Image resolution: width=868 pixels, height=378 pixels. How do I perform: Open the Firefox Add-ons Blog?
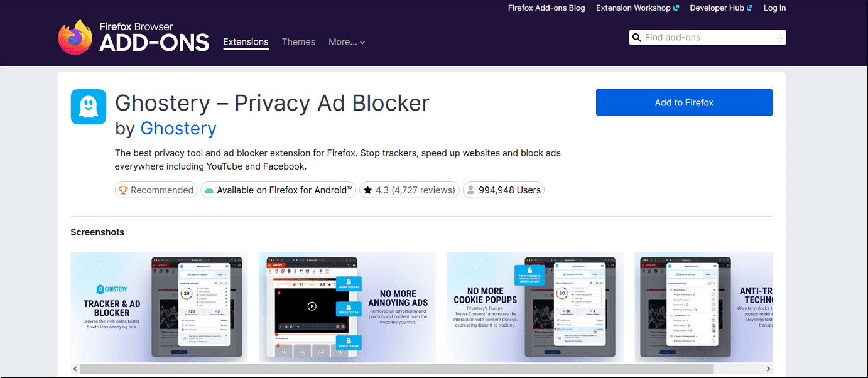click(x=546, y=8)
